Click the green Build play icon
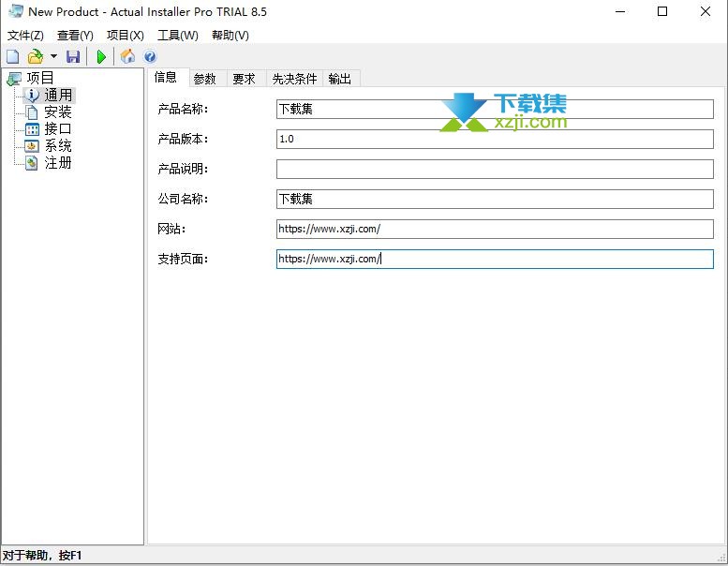Image resolution: width=728 pixels, height=566 pixels. coord(101,56)
